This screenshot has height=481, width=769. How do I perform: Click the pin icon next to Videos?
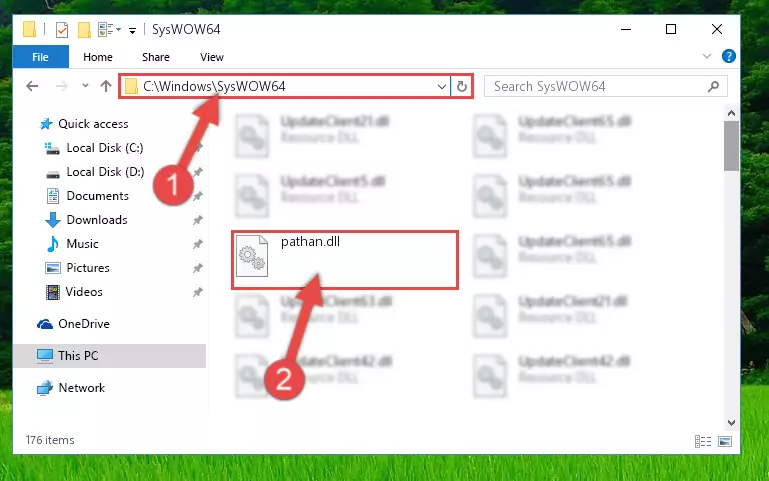pyautogui.click(x=198, y=292)
